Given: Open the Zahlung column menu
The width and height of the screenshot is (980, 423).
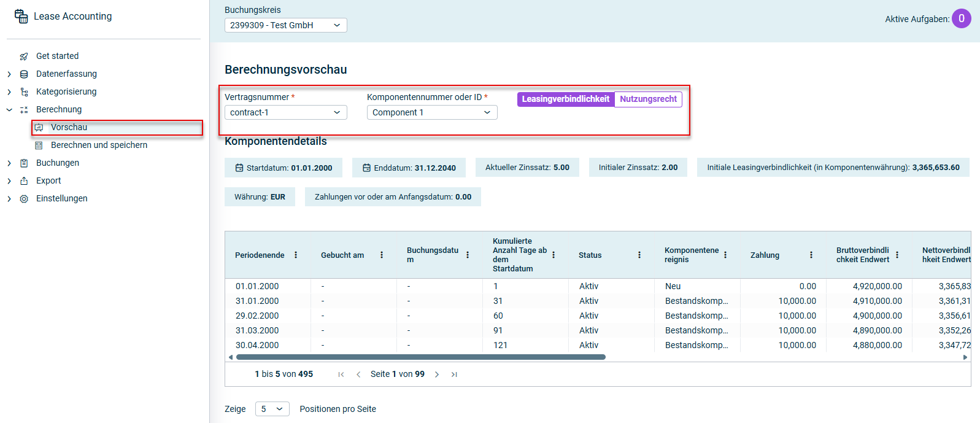Looking at the screenshot, I should point(811,255).
